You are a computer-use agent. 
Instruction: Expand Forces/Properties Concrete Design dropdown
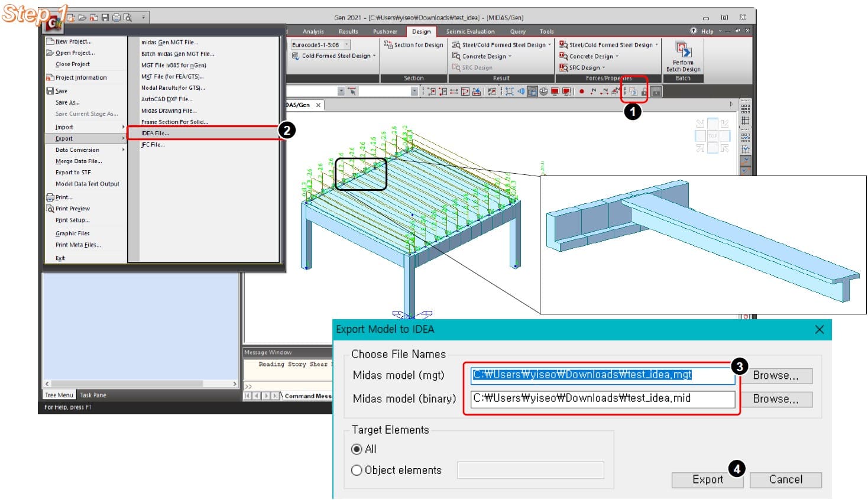pyautogui.click(x=617, y=57)
